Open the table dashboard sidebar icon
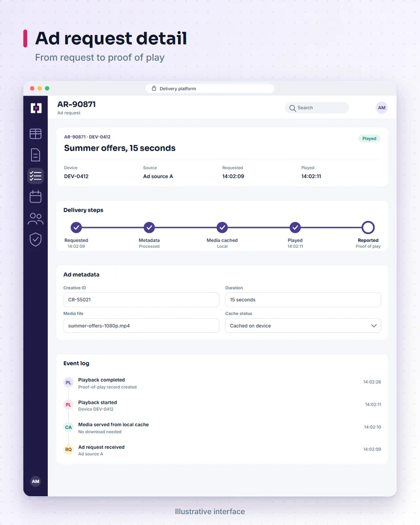This screenshot has width=420, height=525. tap(36, 134)
